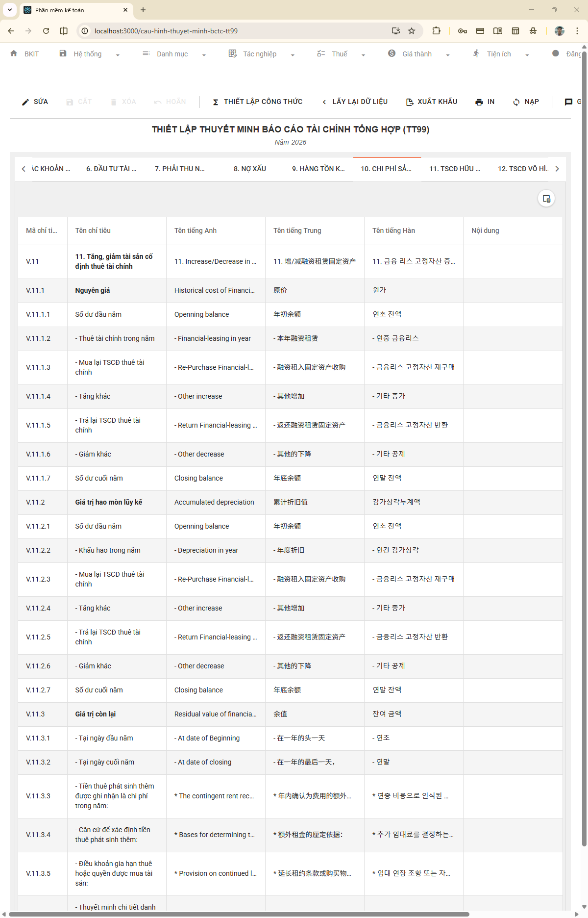This screenshot has height=918, width=588.
Task: Click the NẠP reload button
Action: pyautogui.click(x=526, y=102)
